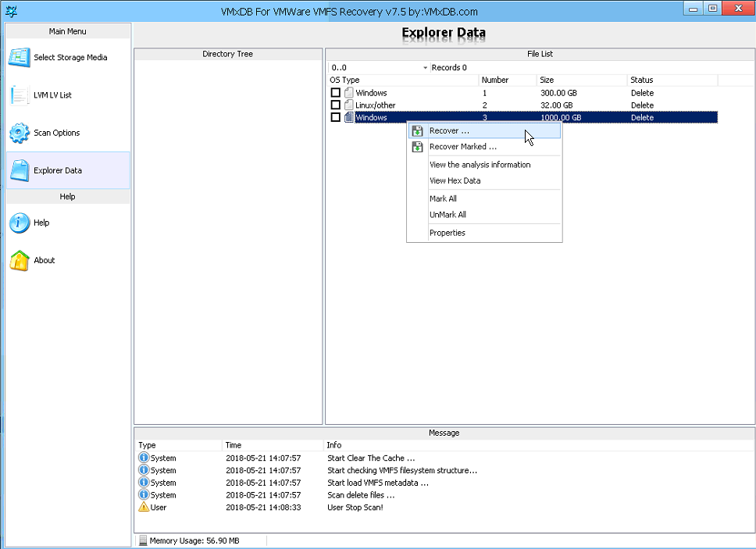This screenshot has height=549, width=756.
Task: Choose Recover ... from the context menu
Action: tap(484, 130)
